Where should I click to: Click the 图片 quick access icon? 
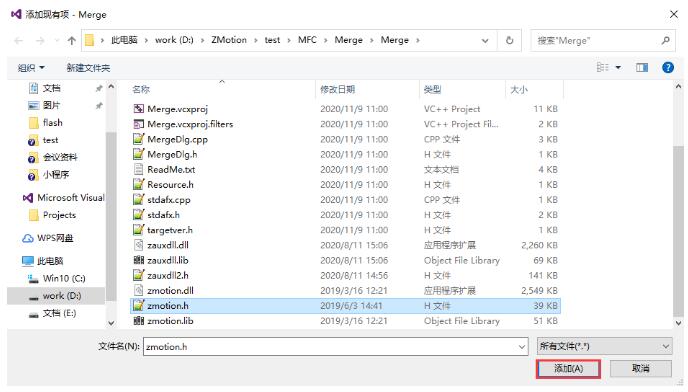[x=33, y=105]
